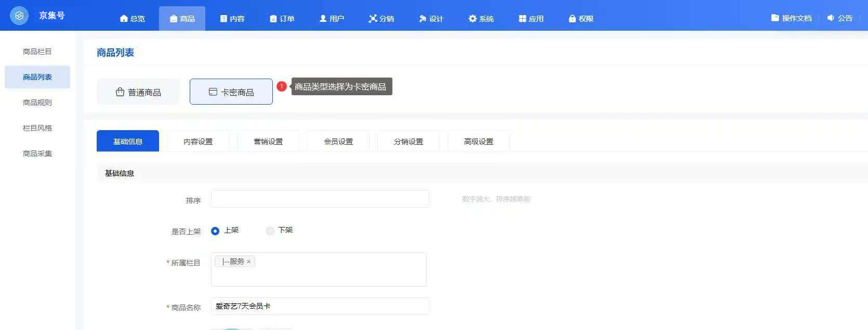Choose 卡密商品 product type button
The width and height of the screenshot is (868, 330).
(231, 92)
